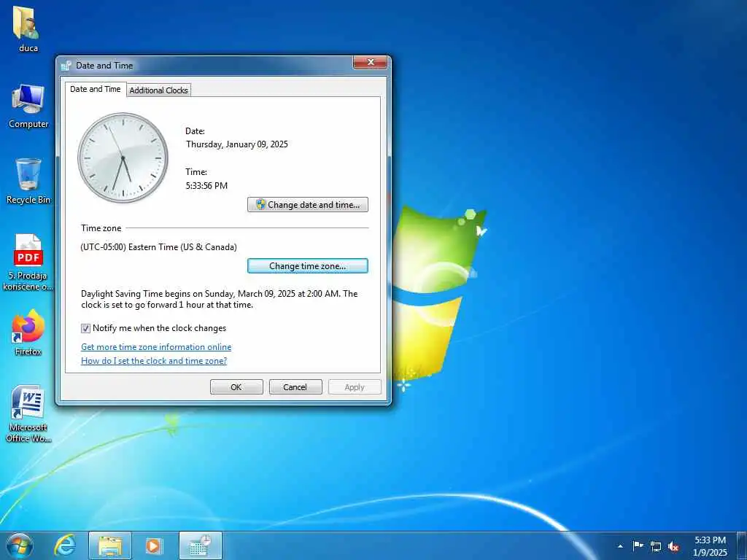Open Get more time zone information online

pyautogui.click(x=156, y=347)
